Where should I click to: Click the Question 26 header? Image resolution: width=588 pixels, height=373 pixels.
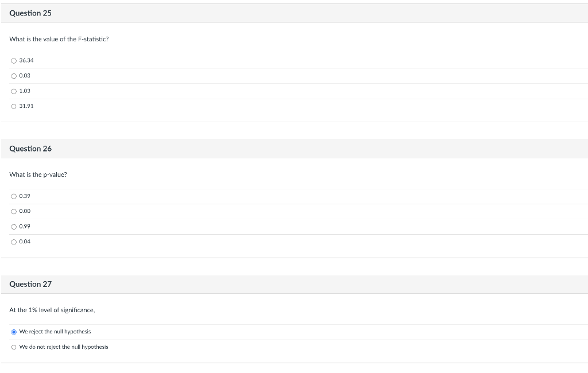(30, 148)
